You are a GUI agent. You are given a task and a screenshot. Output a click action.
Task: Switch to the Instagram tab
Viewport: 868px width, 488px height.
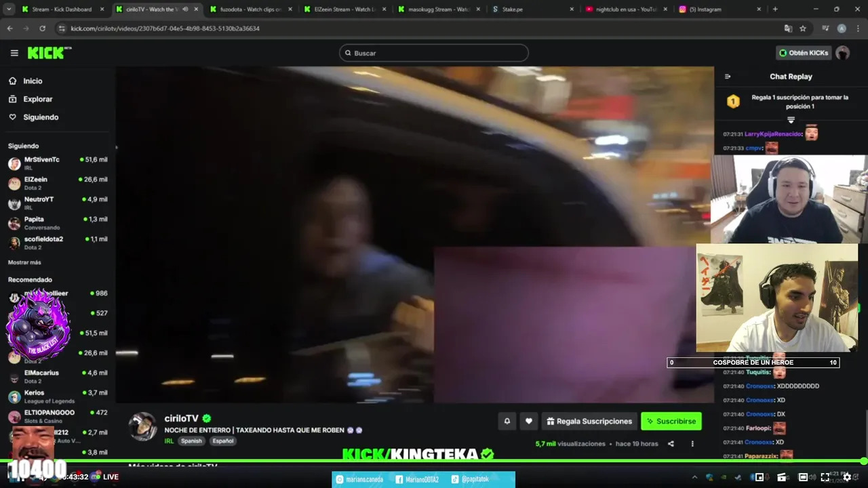click(720, 9)
